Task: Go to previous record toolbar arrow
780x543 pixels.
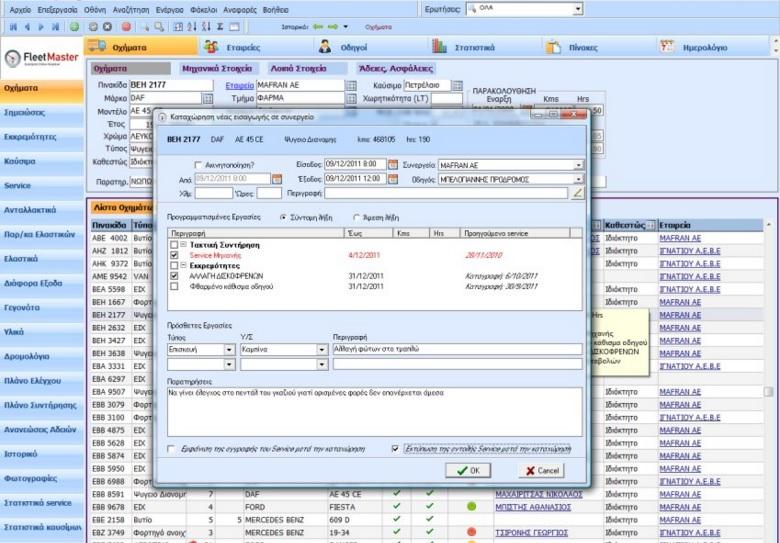Action: coord(27,27)
